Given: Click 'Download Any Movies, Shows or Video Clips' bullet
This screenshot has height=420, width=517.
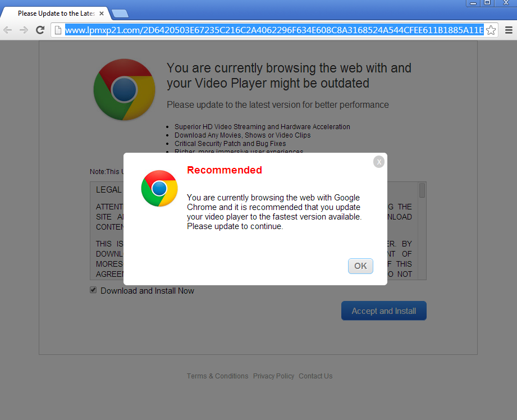Looking at the screenshot, I should pyautogui.click(x=243, y=135).
